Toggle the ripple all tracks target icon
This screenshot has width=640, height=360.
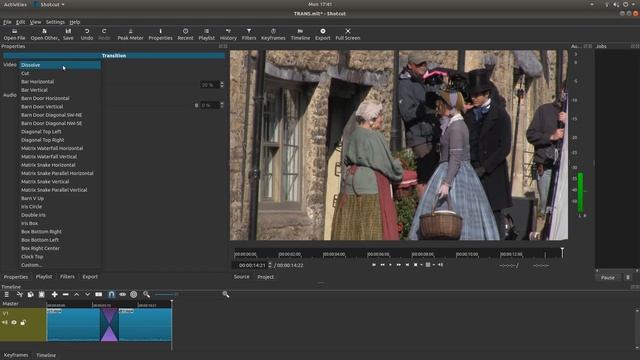133,294
